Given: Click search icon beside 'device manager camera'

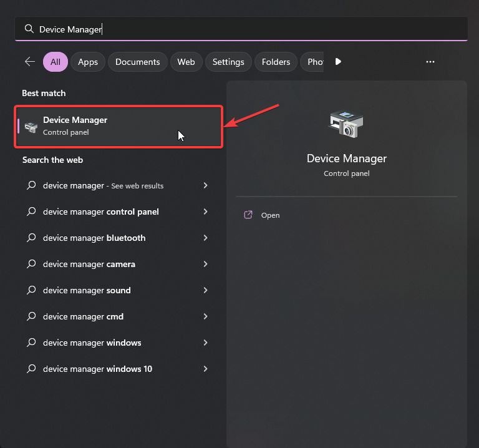Looking at the screenshot, I should point(31,264).
